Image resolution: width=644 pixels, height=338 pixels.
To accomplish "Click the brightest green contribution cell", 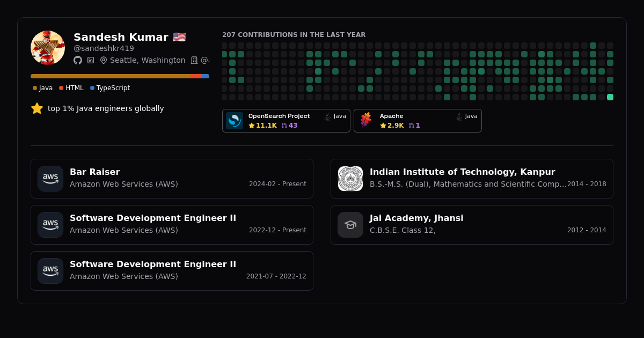I will [610, 97].
